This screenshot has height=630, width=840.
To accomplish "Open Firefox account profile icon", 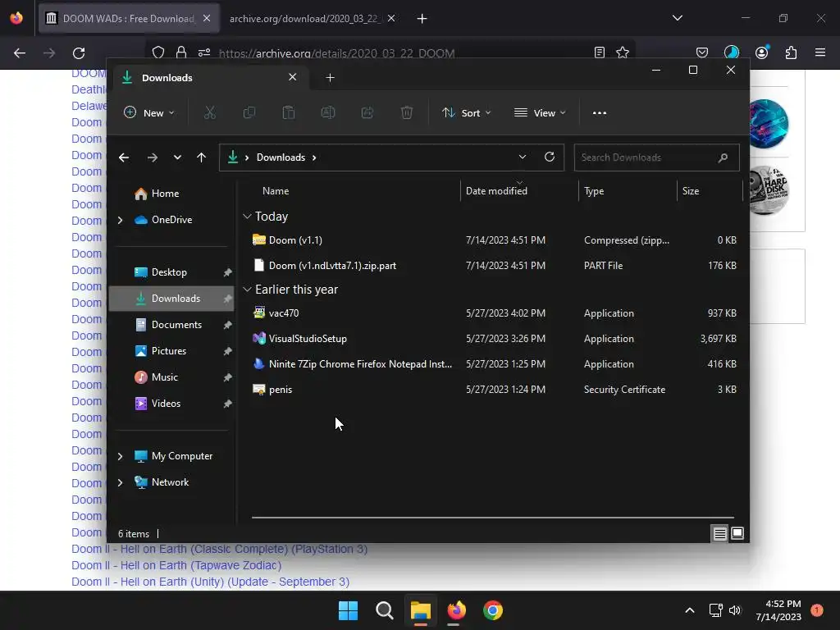I will pos(761,52).
